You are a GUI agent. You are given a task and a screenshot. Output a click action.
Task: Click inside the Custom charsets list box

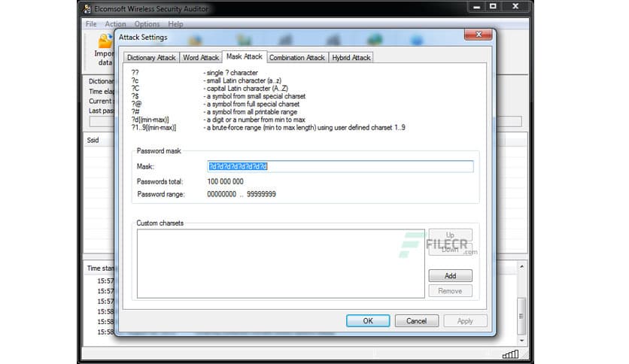pyautogui.click(x=281, y=264)
